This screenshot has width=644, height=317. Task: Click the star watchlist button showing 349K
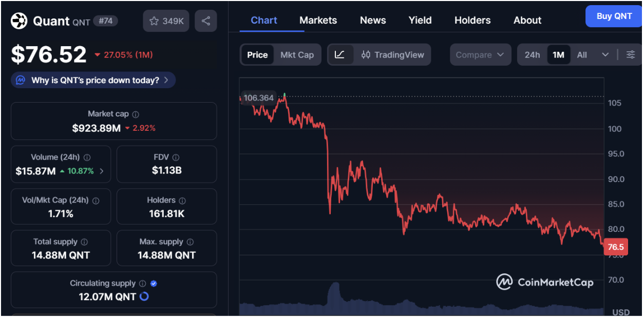(x=166, y=21)
